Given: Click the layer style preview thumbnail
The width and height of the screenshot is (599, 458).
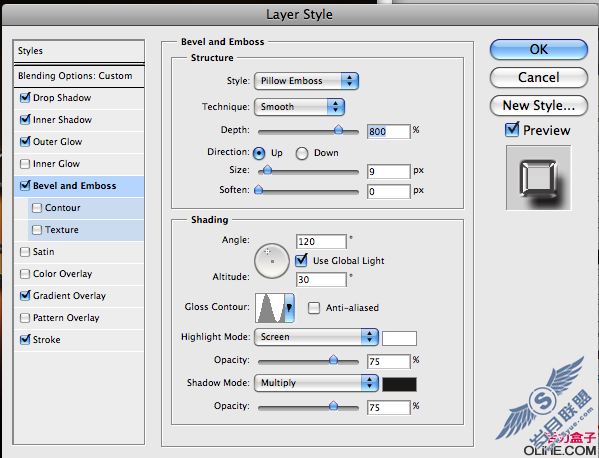Looking at the screenshot, I should tap(539, 178).
